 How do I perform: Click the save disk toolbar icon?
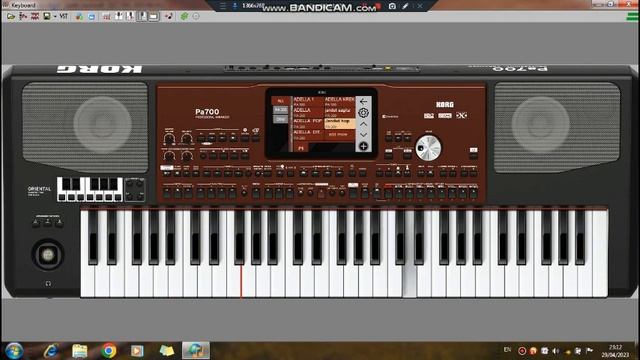(x=47, y=16)
